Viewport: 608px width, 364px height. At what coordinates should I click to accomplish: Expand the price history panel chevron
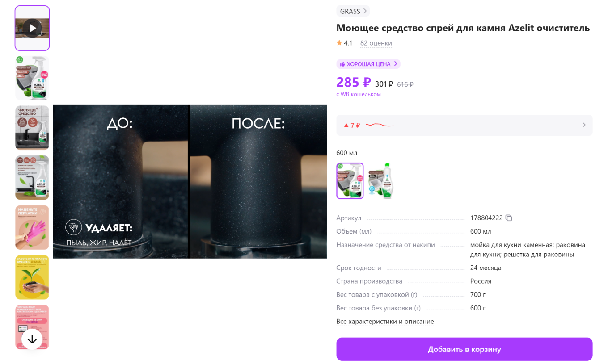point(584,125)
